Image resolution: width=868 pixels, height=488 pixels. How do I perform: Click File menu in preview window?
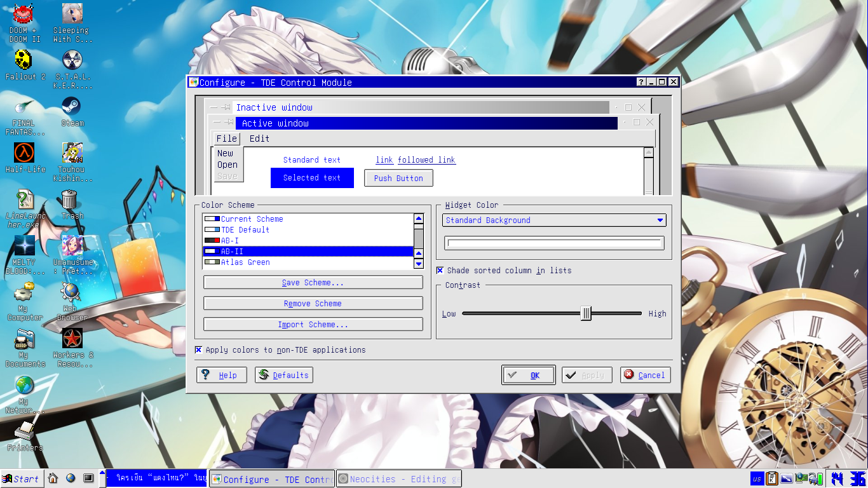pos(226,139)
